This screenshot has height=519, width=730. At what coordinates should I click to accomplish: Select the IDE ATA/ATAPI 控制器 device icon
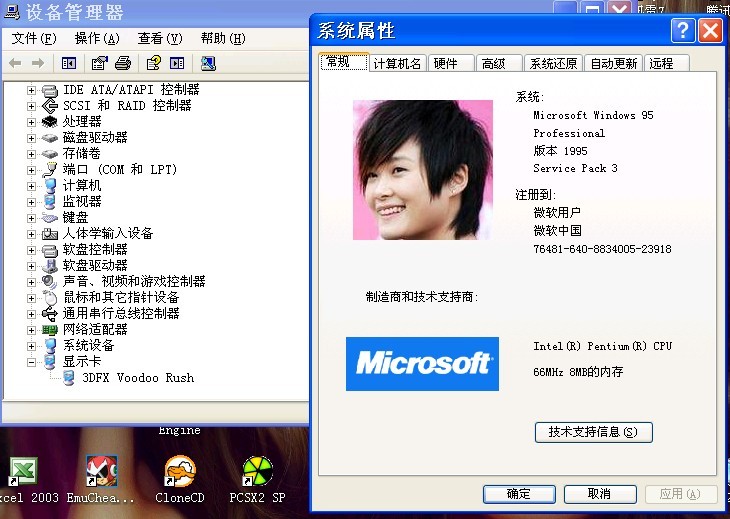[49, 90]
